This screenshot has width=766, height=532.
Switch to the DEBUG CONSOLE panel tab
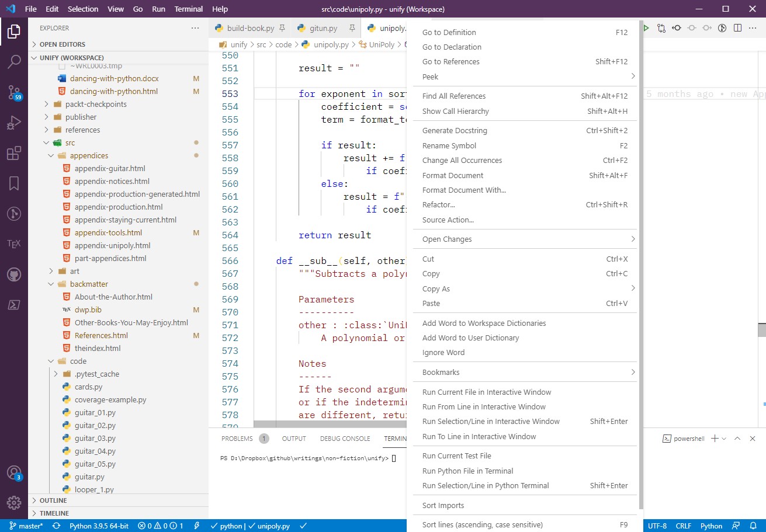pyautogui.click(x=345, y=439)
